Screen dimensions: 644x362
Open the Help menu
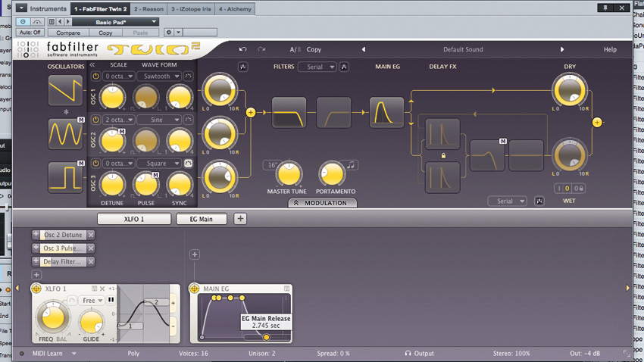point(610,49)
